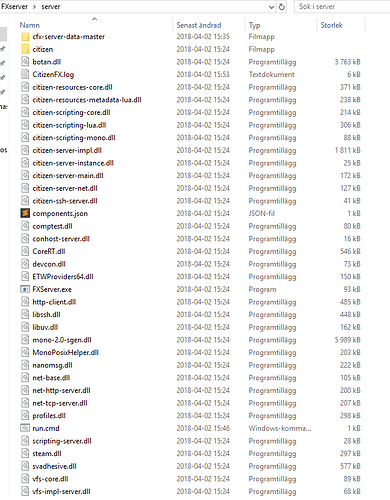Expand the address bar history dropdown
This screenshot has height=500, width=390.
271,7
